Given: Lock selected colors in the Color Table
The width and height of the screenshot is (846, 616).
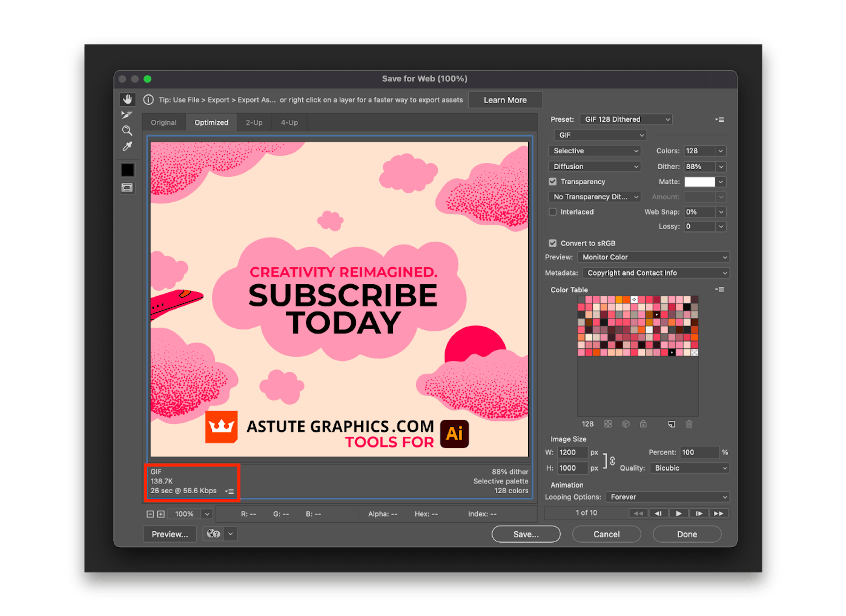Looking at the screenshot, I should click(643, 424).
